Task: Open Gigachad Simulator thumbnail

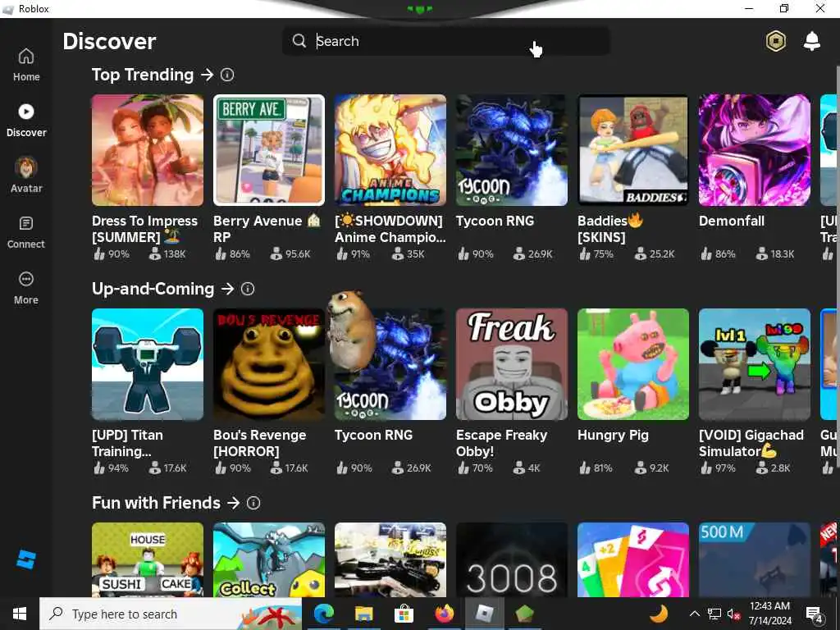Action: 755,364
